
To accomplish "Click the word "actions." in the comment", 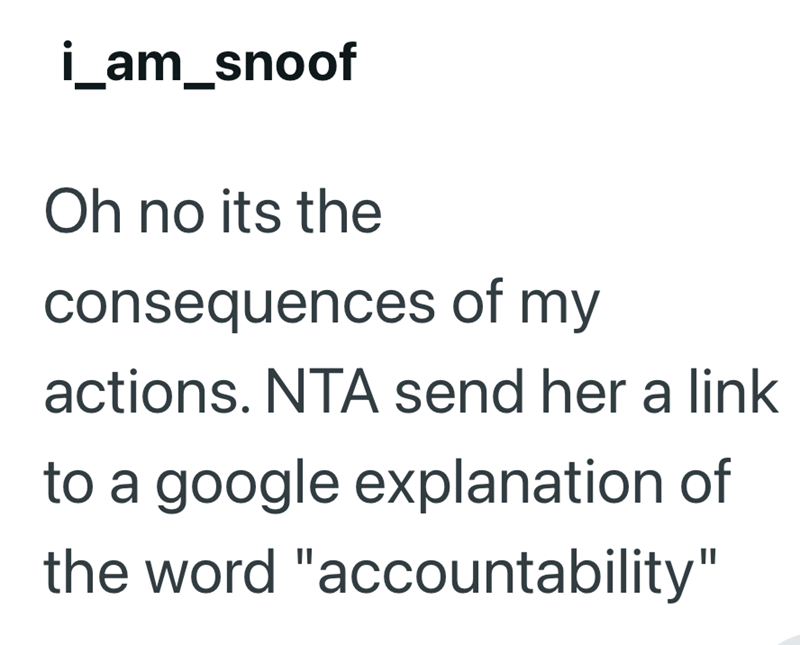I will click(148, 391).
